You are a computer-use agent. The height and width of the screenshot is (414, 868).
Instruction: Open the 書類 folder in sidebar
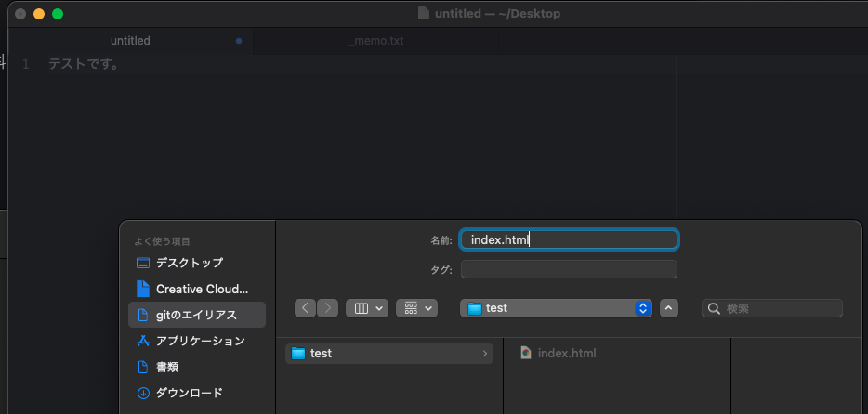point(167,367)
